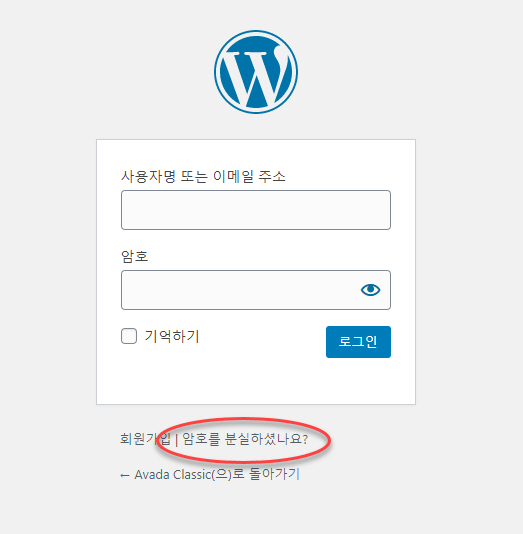Click the 암호 field label
Viewport: 523px width, 534px height.
[134, 256]
